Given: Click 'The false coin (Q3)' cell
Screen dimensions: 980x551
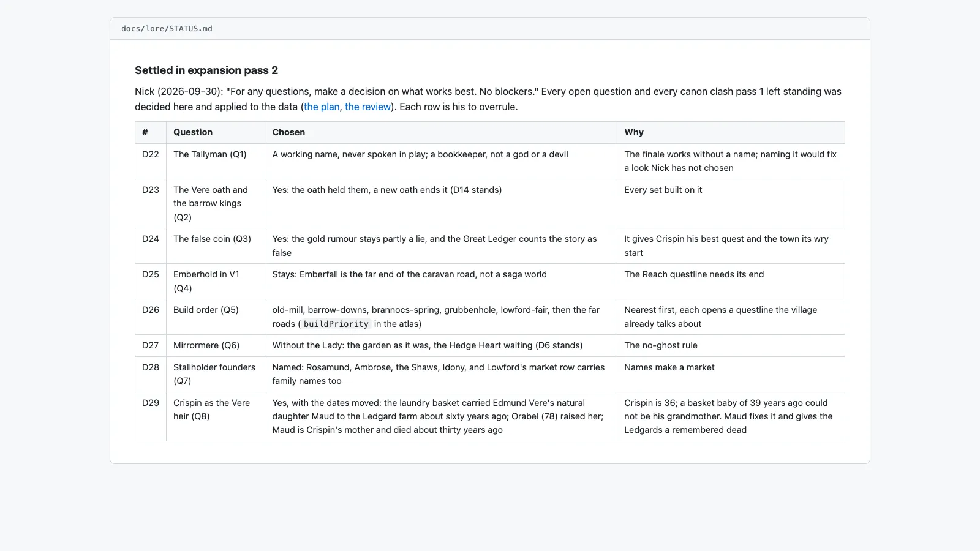Looking at the screenshot, I should tap(216, 246).
